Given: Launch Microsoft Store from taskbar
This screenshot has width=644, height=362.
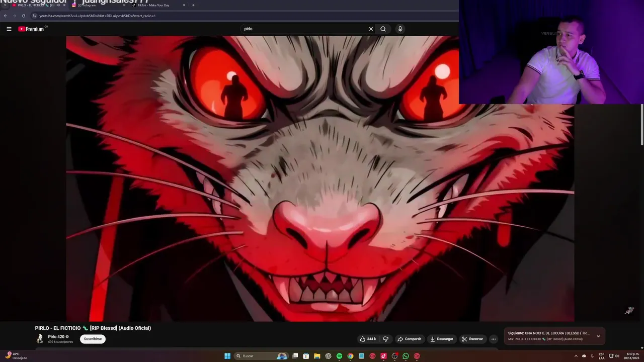Looking at the screenshot, I should point(306,356).
